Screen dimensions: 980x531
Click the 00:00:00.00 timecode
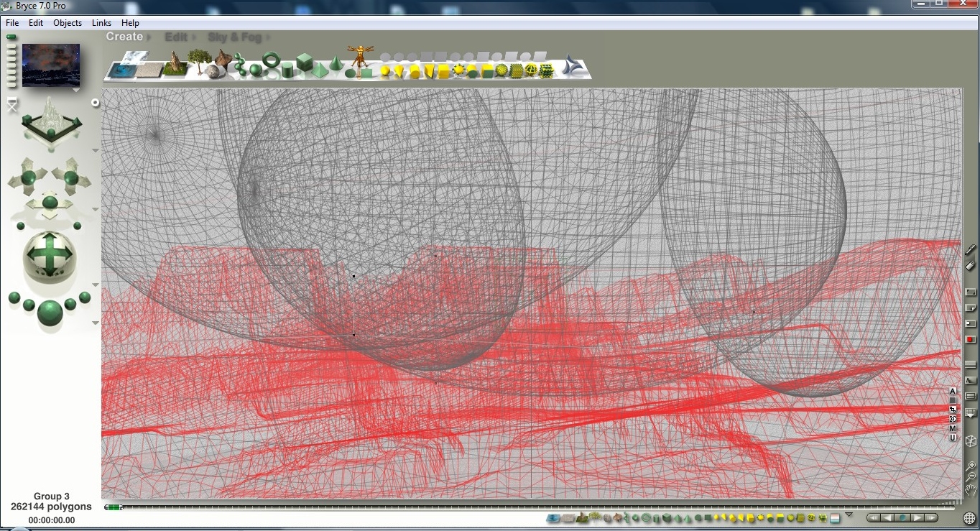pyautogui.click(x=52, y=520)
